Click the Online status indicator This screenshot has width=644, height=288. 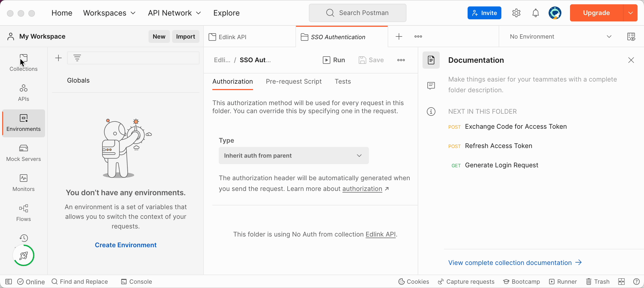coord(31,282)
